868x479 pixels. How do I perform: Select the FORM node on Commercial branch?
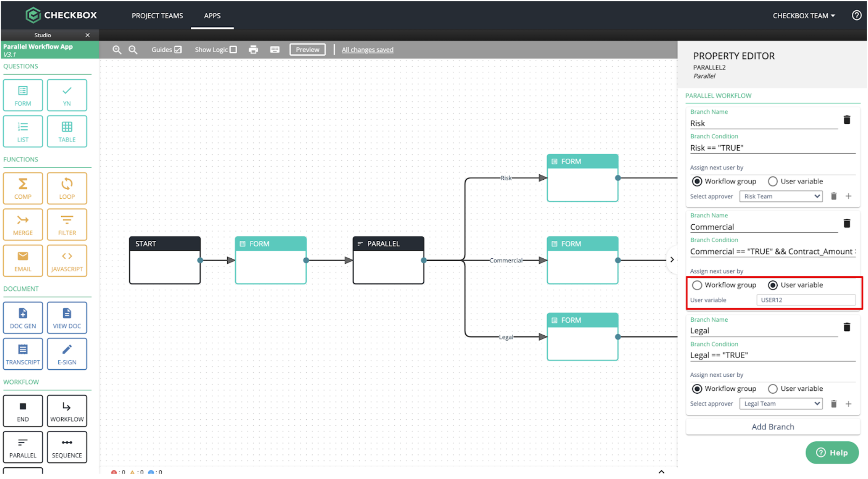(x=582, y=260)
